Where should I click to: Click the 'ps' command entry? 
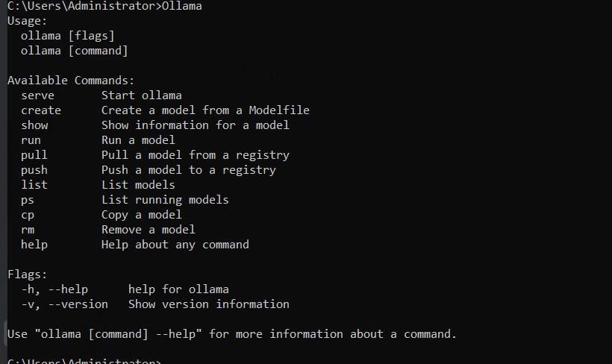point(28,200)
